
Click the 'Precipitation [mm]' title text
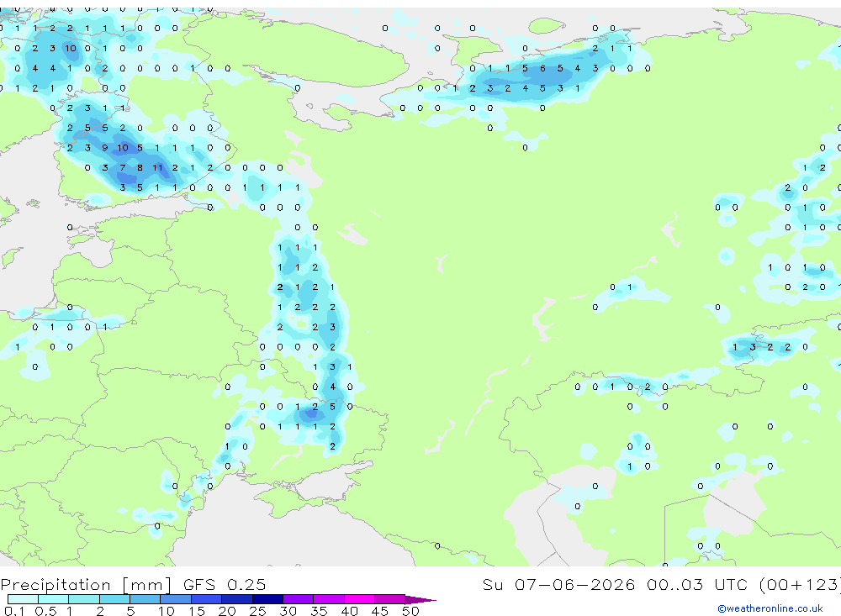(x=87, y=584)
